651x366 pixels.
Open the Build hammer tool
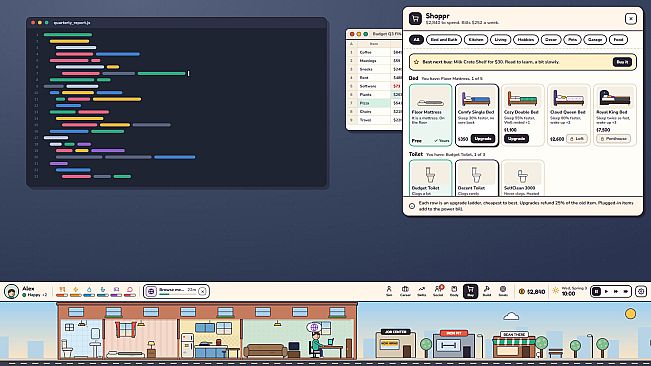pos(487,291)
